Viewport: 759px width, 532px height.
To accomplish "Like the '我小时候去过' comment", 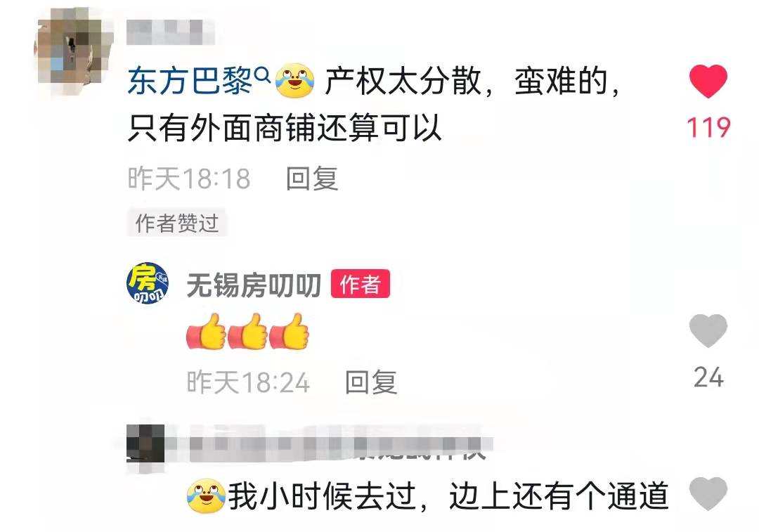I will (708, 493).
